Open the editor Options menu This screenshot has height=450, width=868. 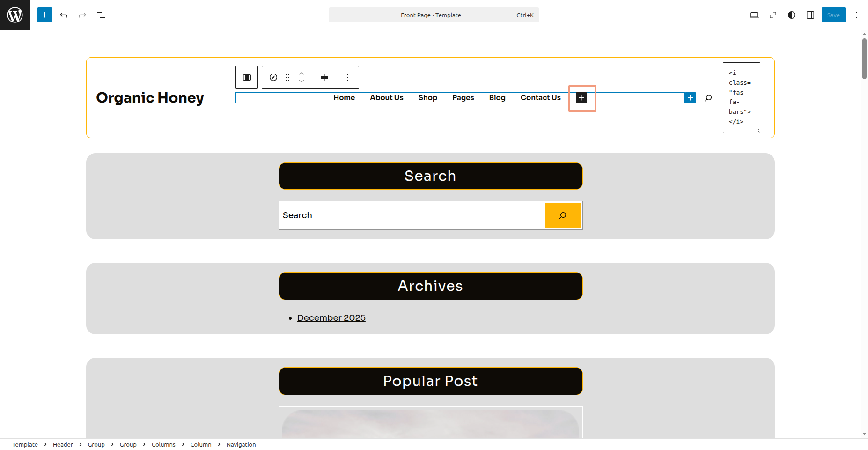(856, 15)
